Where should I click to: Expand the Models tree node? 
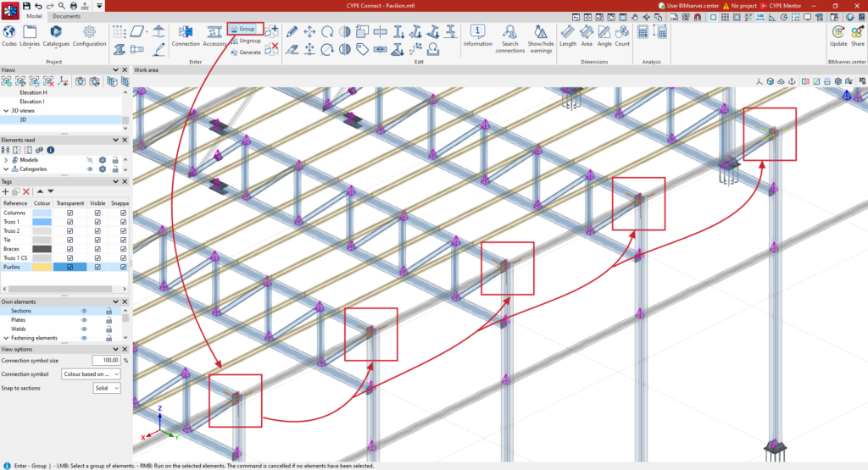tap(6, 160)
